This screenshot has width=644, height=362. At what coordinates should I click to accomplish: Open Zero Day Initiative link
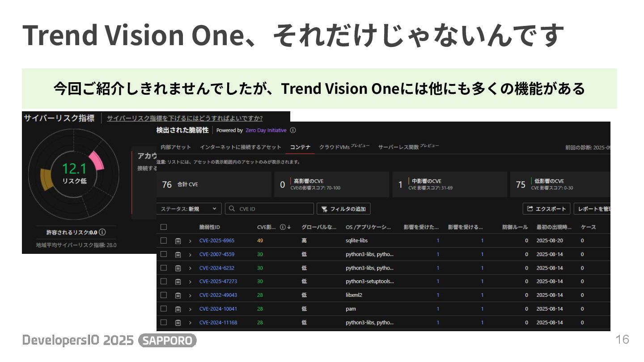266,130
